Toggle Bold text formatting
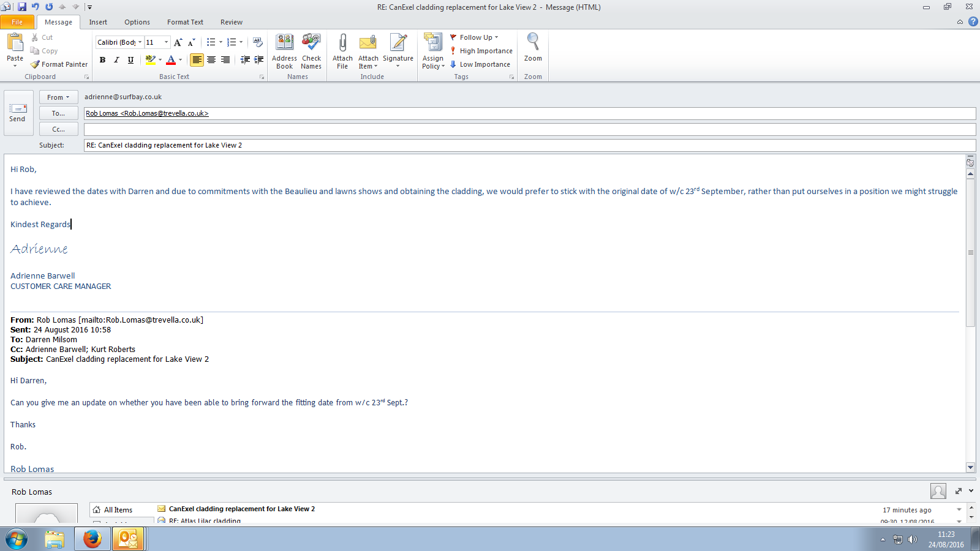This screenshot has width=980, height=551. 102,60
